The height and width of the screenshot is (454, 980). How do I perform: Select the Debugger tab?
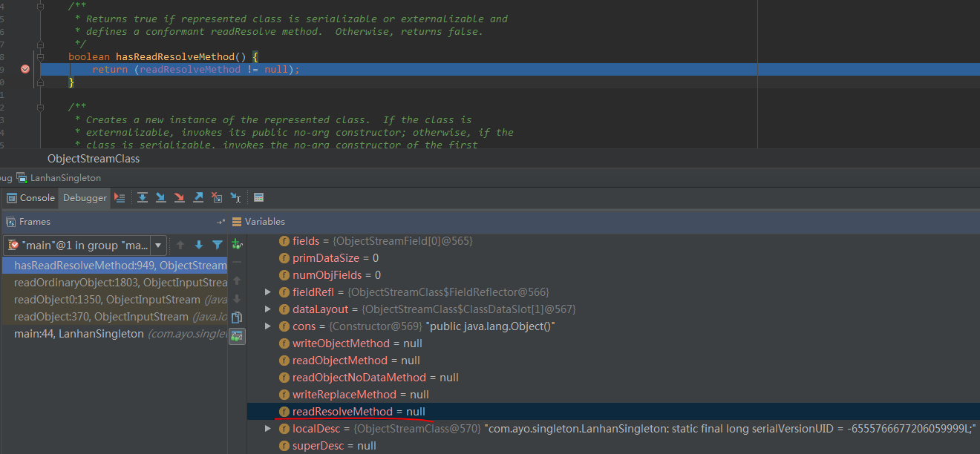85,198
